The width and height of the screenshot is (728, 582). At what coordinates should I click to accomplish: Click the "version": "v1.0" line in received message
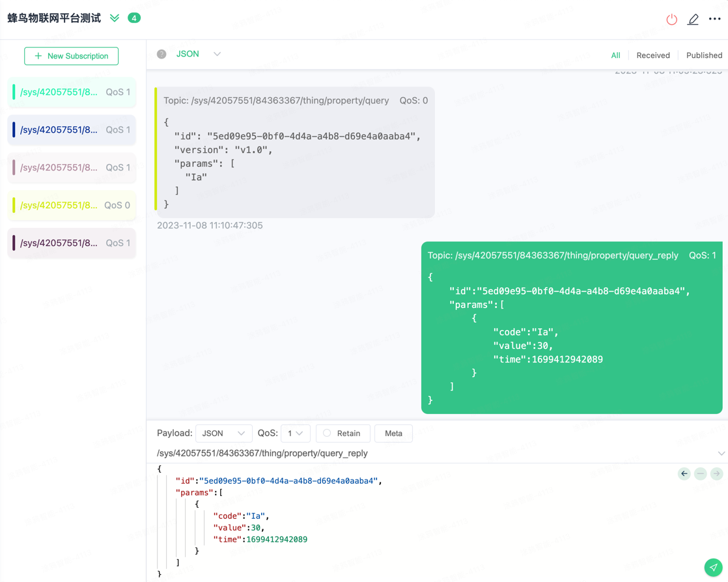[223, 150]
